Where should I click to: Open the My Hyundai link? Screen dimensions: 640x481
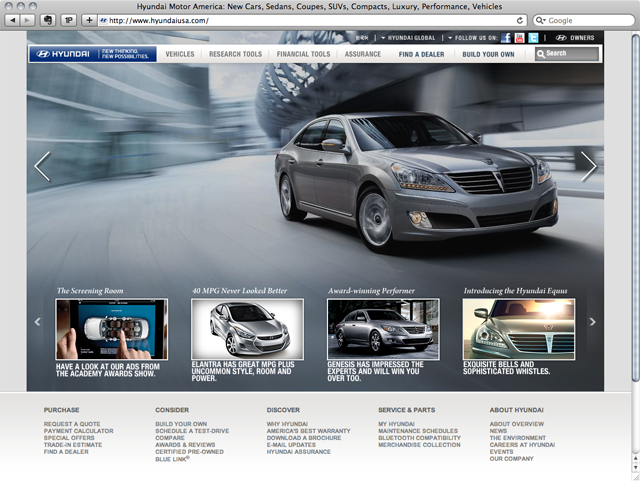396,424
